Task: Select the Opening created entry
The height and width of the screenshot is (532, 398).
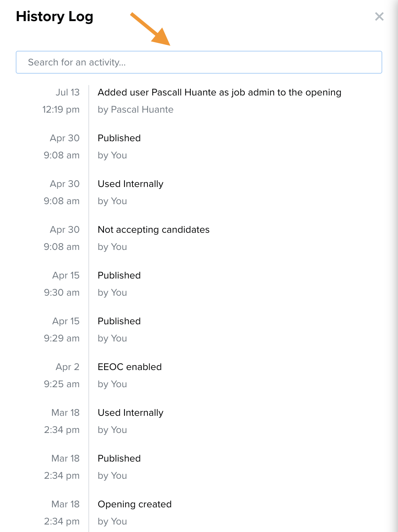Action: click(x=135, y=504)
